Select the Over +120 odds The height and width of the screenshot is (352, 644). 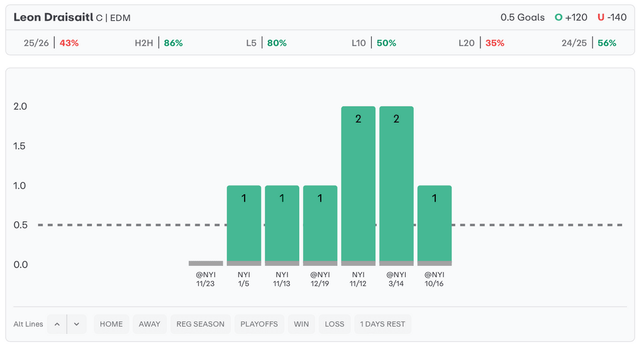(x=571, y=18)
